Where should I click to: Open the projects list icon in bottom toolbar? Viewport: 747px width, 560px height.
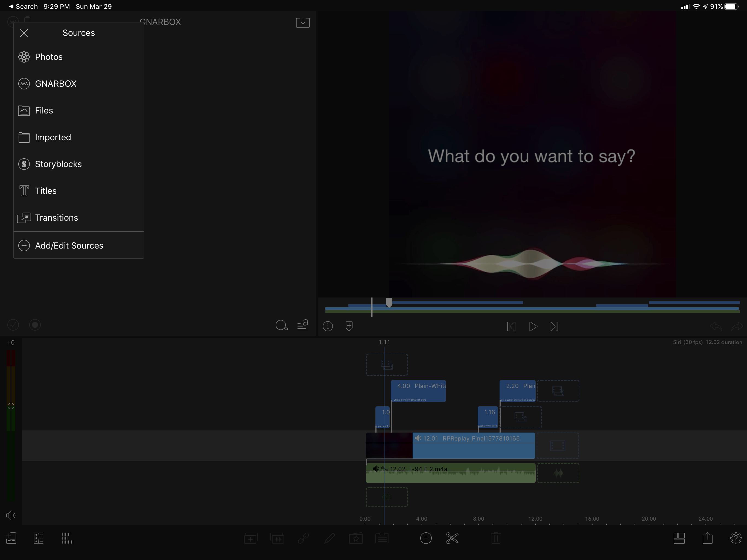[x=11, y=538]
